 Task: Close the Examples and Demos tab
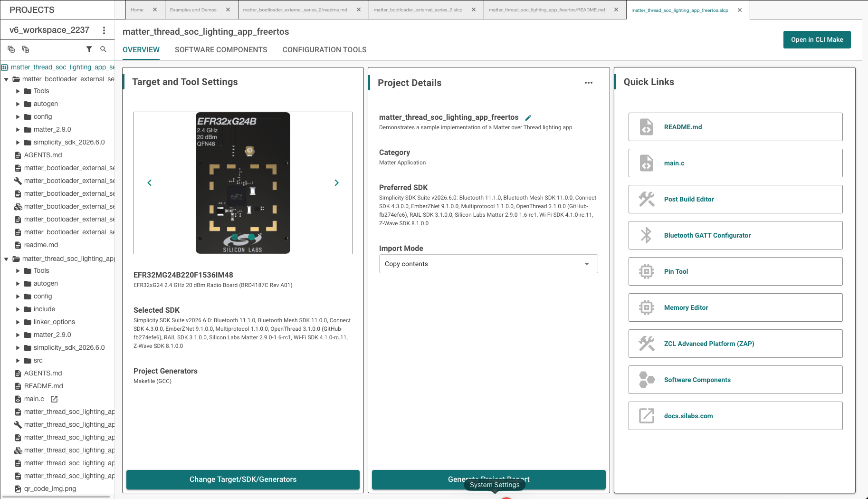228,10
